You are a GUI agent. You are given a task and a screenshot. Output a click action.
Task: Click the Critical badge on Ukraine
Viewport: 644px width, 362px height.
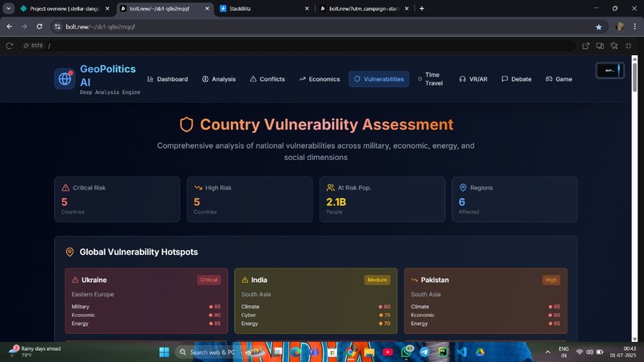[x=209, y=280]
